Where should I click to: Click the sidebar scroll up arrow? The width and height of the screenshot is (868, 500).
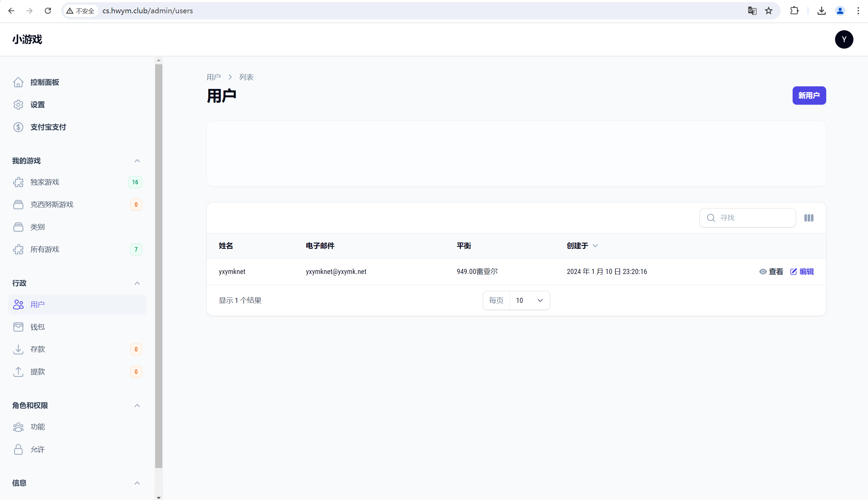pyautogui.click(x=159, y=60)
